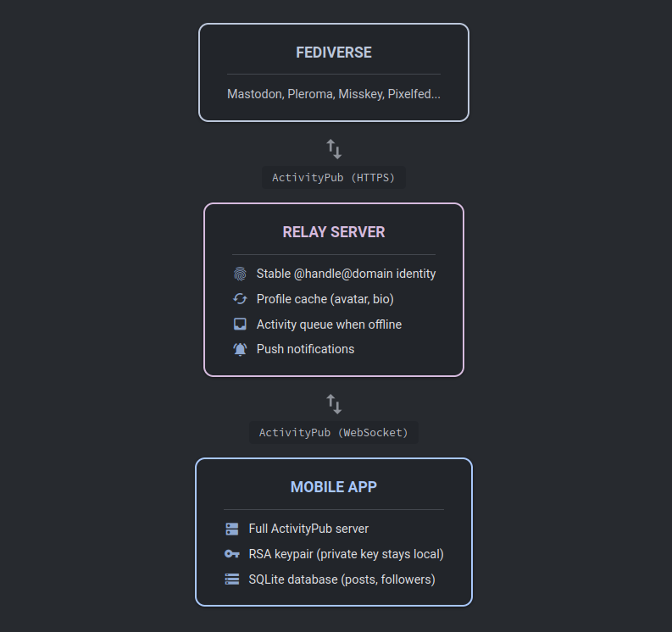This screenshot has width=672, height=632.
Task: Click the bell icon beside Push notifications
Action: pyautogui.click(x=240, y=349)
